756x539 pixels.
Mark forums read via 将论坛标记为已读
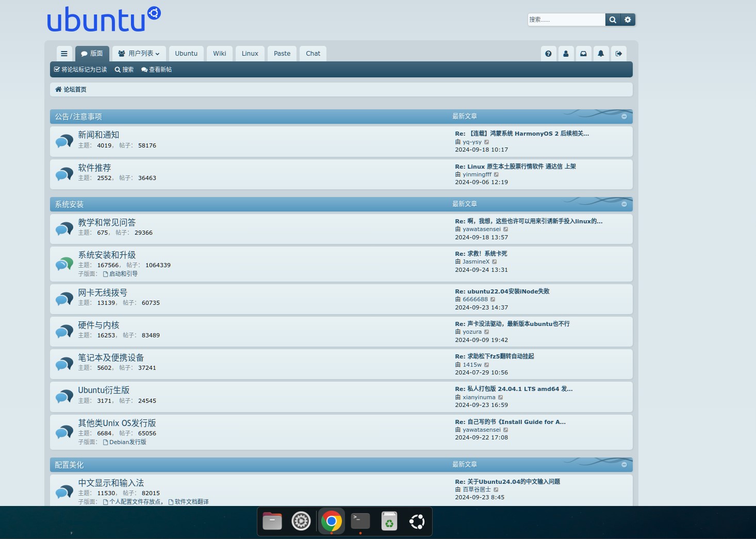coord(80,70)
